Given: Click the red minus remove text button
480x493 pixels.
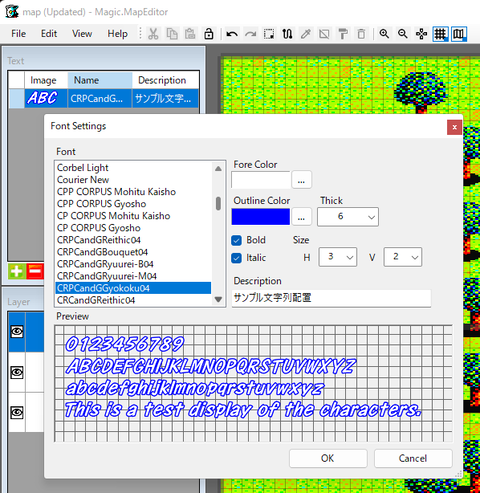Looking at the screenshot, I should (35, 271).
